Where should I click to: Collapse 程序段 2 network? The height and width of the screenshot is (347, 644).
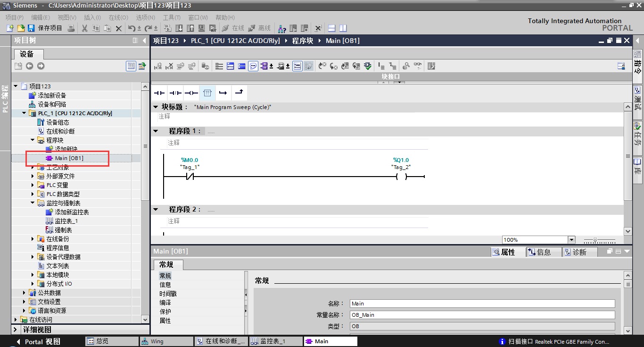pos(156,209)
